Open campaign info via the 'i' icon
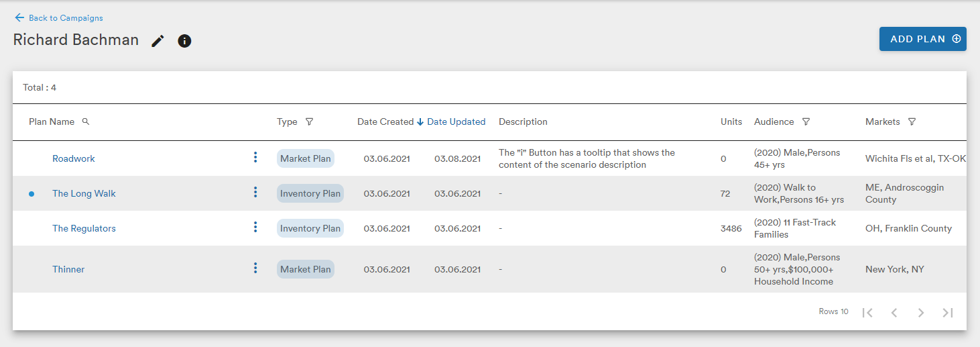Image resolution: width=980 pixels, height=347 pixels. pyautogui.click(x=184, y=41)
